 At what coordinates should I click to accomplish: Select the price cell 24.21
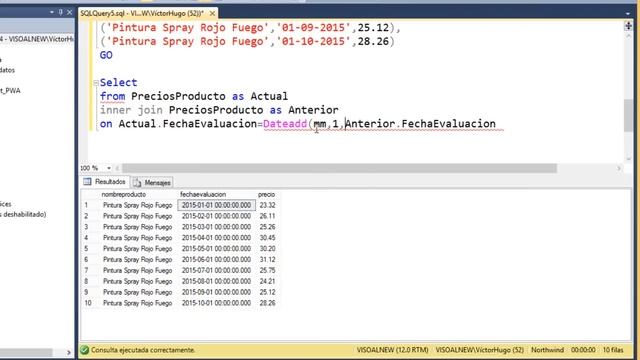pyautogui.click(x=267, y=281)
